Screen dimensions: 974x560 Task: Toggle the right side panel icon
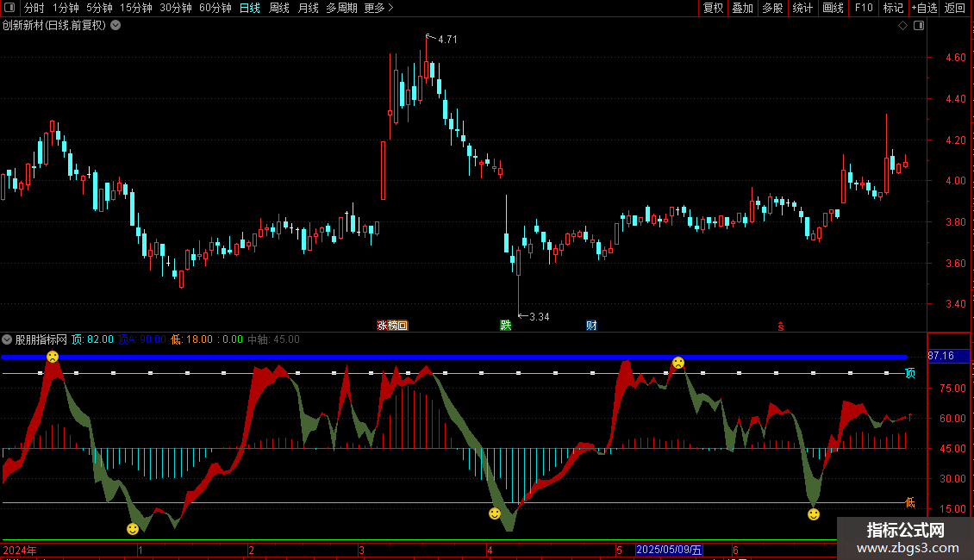pyautogui.click(x=919, y=26)
